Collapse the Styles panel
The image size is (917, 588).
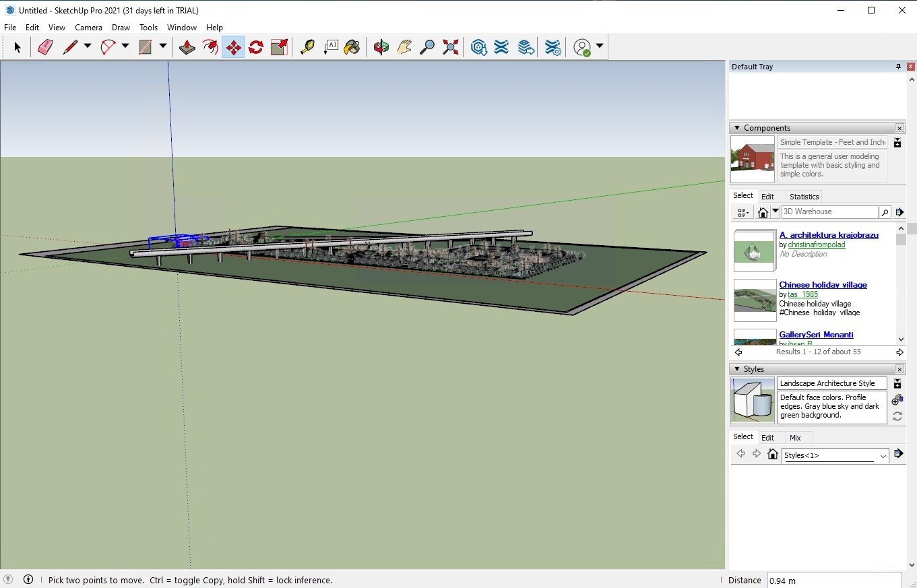tap(736, 369)
